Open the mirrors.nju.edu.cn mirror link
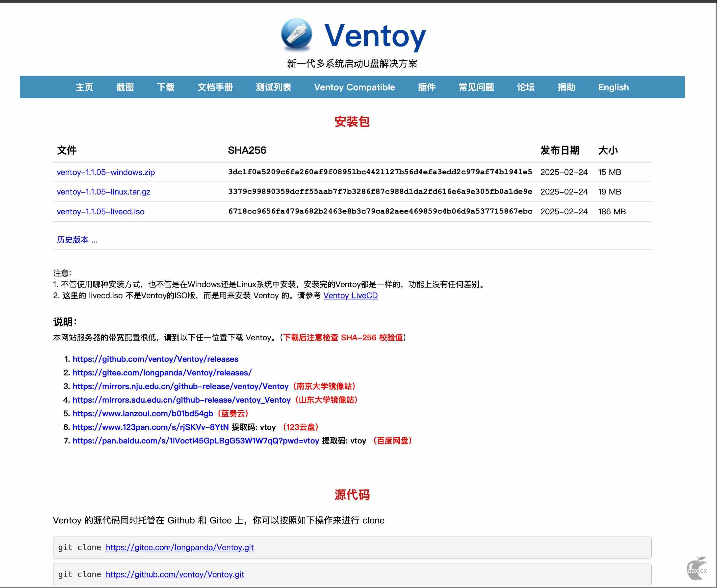717x588 pixels. point(180,386)
